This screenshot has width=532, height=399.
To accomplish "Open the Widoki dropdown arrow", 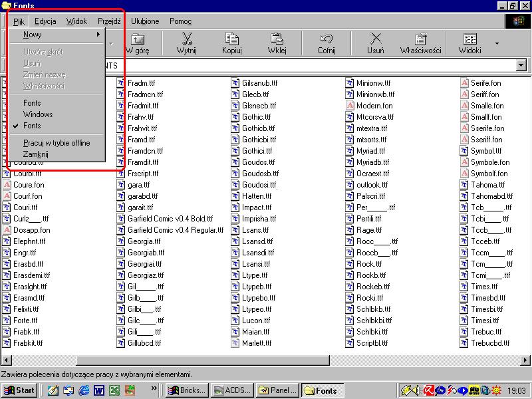I will tap(497, 44).
